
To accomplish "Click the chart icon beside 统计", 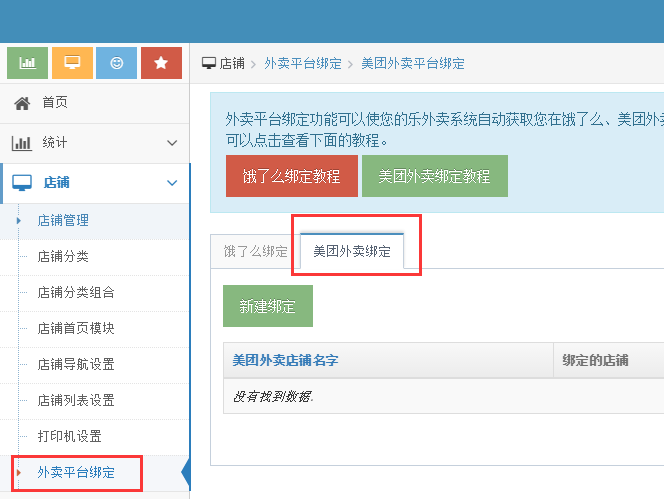I will (x=21, y=143).
